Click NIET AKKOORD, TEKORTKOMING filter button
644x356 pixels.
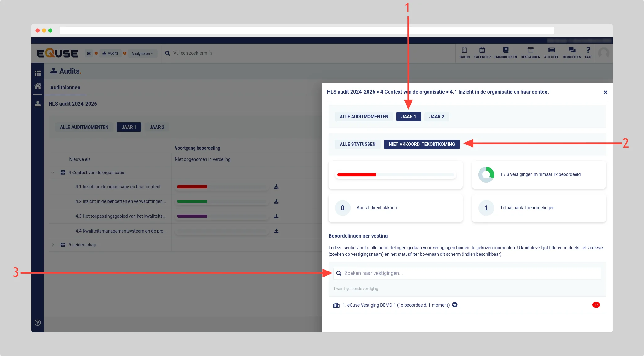tap(422, 144)
